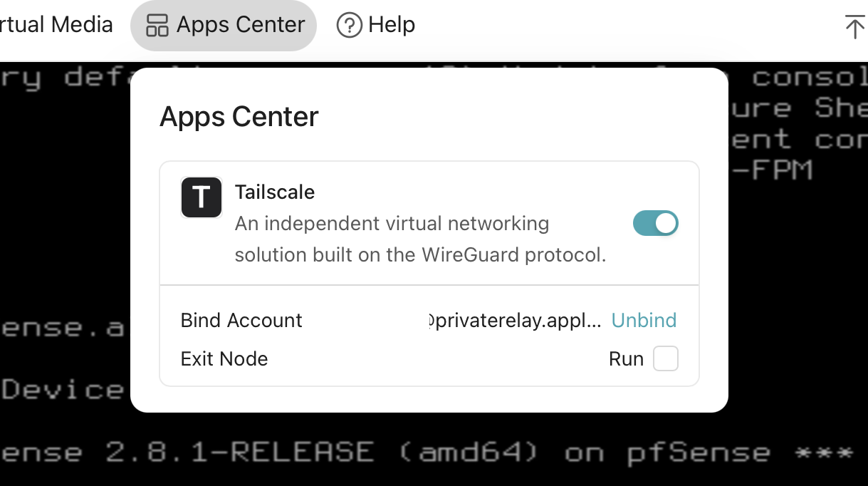Click the Tailscale app name

coord(275,192)
